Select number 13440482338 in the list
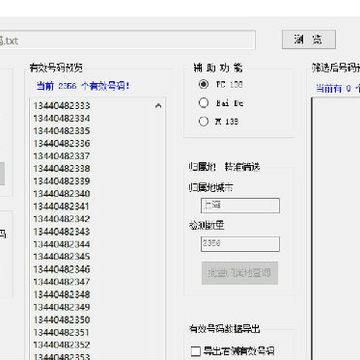Screen dimensions: 360x360 click(x=62, y=169)
